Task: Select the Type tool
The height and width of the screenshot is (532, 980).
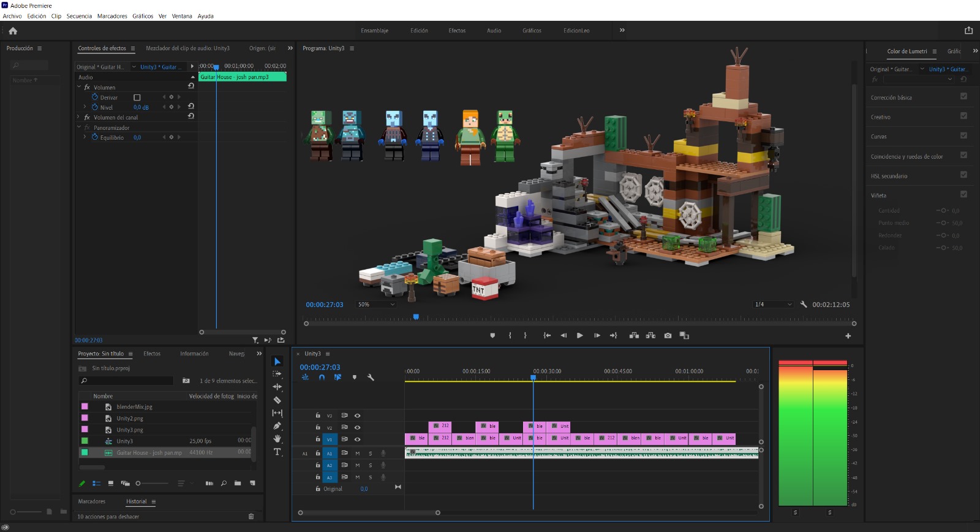Action: [277, 452]
